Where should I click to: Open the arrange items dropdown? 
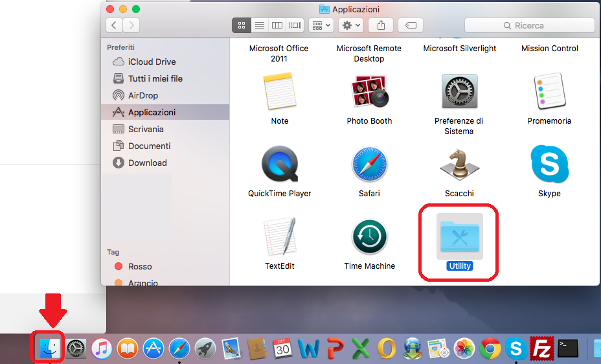321,25
